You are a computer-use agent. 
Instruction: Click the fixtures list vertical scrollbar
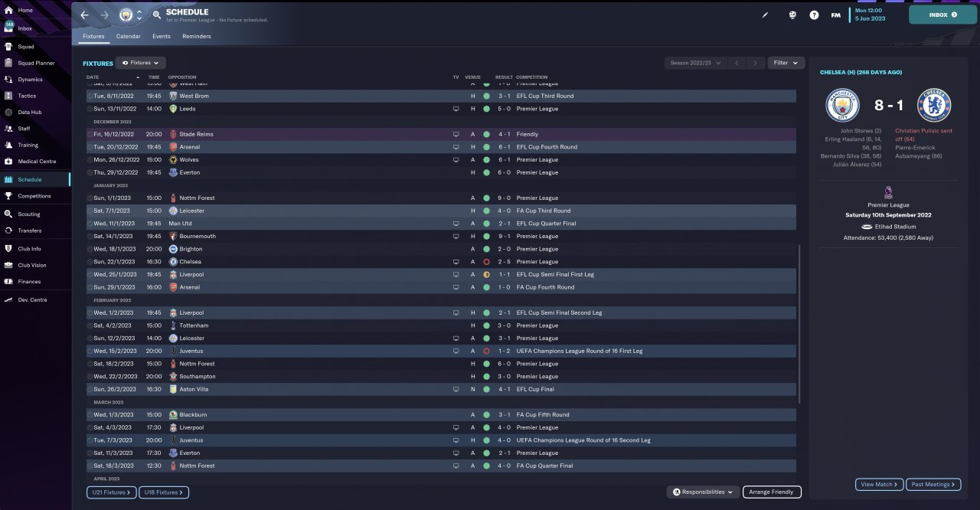[799, 324]
